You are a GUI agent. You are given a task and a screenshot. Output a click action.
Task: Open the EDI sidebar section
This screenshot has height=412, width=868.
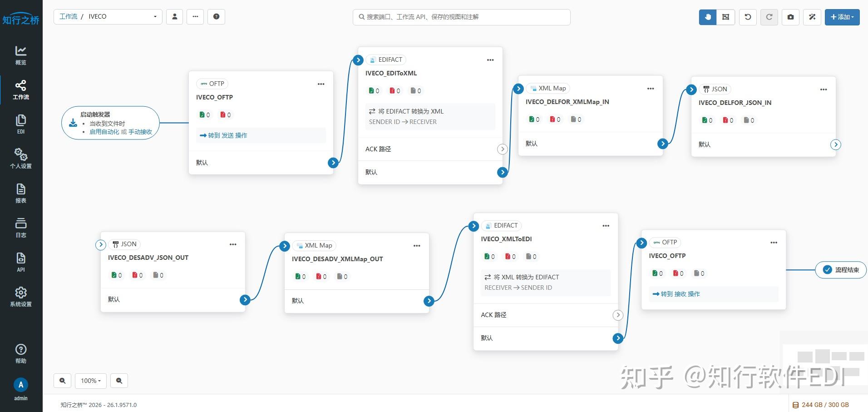[21, 124]
